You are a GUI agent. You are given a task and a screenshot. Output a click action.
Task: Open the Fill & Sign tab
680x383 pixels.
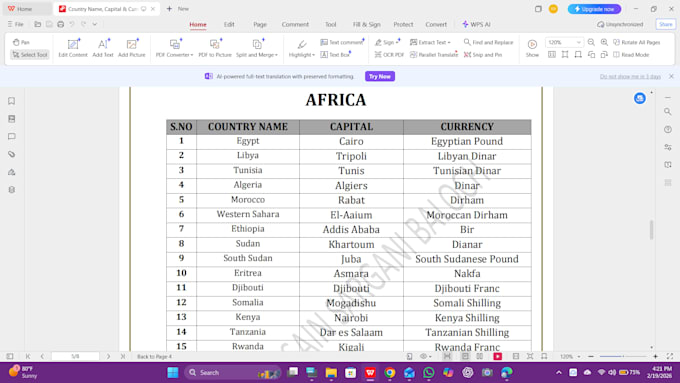click(366, 24)
